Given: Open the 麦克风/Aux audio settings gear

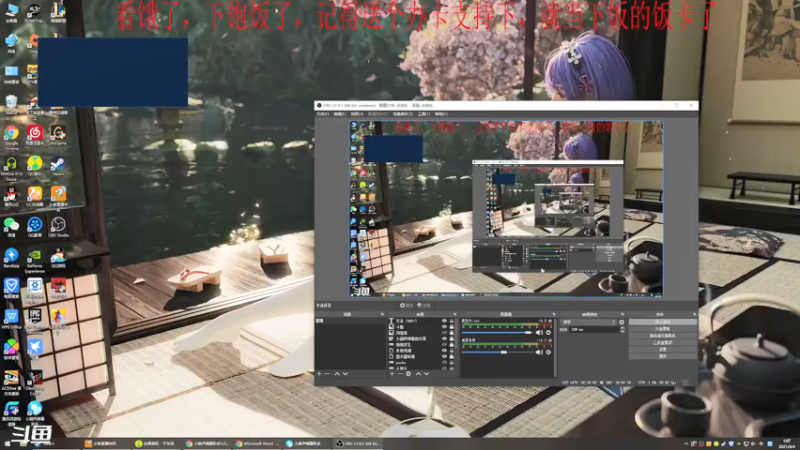Looking at the screenshot, I should (548, 333).
